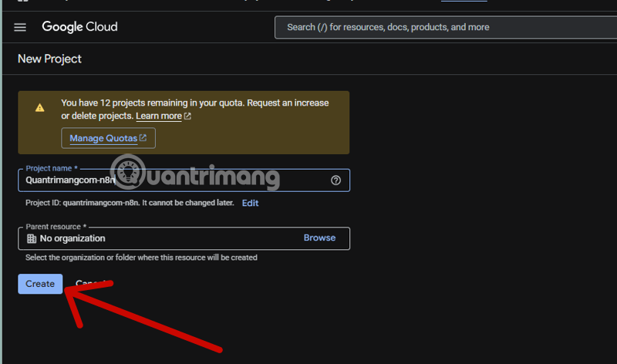Click the 'Select the organization or folder' hint
This screenshot has width=617, height=364.
pyautogui.click(x=141, y=258)
